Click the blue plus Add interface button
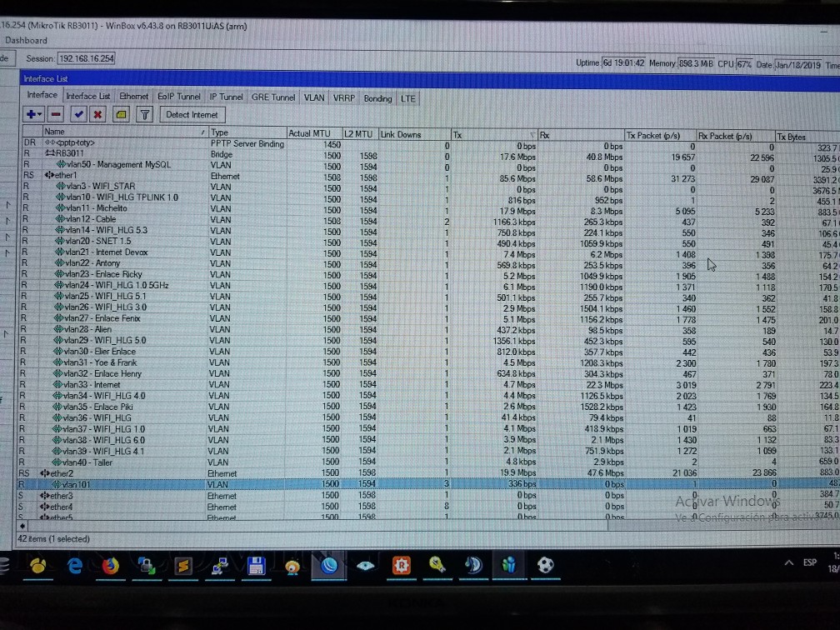Screen dimensions: 840x630 31,114
